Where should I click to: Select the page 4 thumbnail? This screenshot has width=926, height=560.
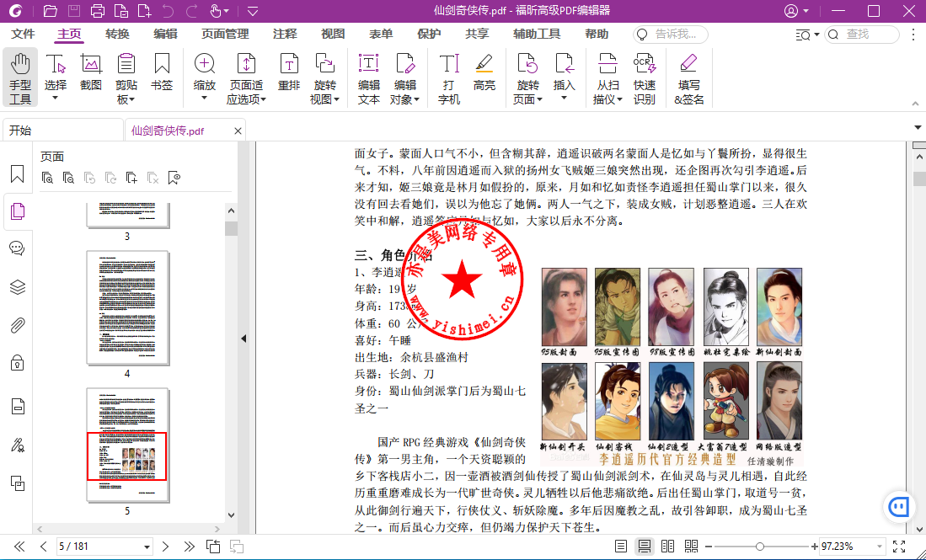coord(127,307)
